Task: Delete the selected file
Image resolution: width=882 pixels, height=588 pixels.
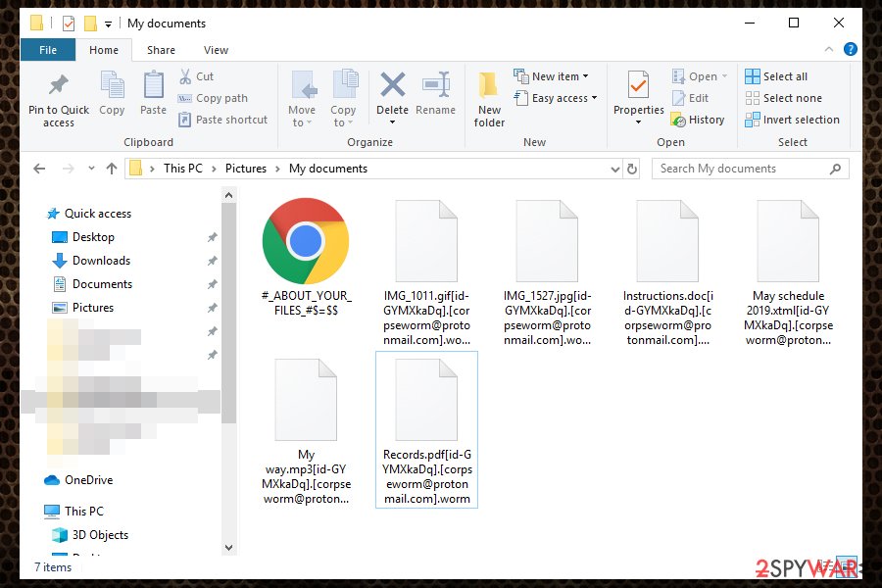Action: tap(393, 98)
